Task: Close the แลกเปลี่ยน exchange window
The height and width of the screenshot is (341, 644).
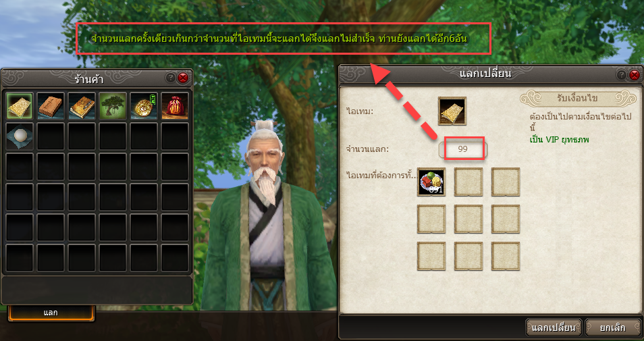Action: [x=635, y=75]
